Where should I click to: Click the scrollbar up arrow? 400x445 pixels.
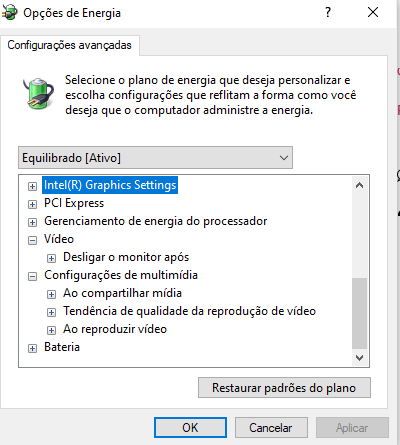click(x=359, y=185)
